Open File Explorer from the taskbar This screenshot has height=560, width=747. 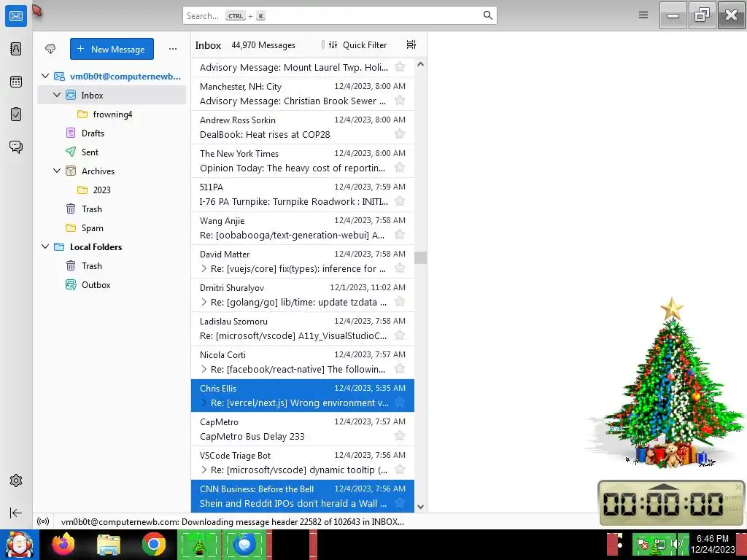109,544
